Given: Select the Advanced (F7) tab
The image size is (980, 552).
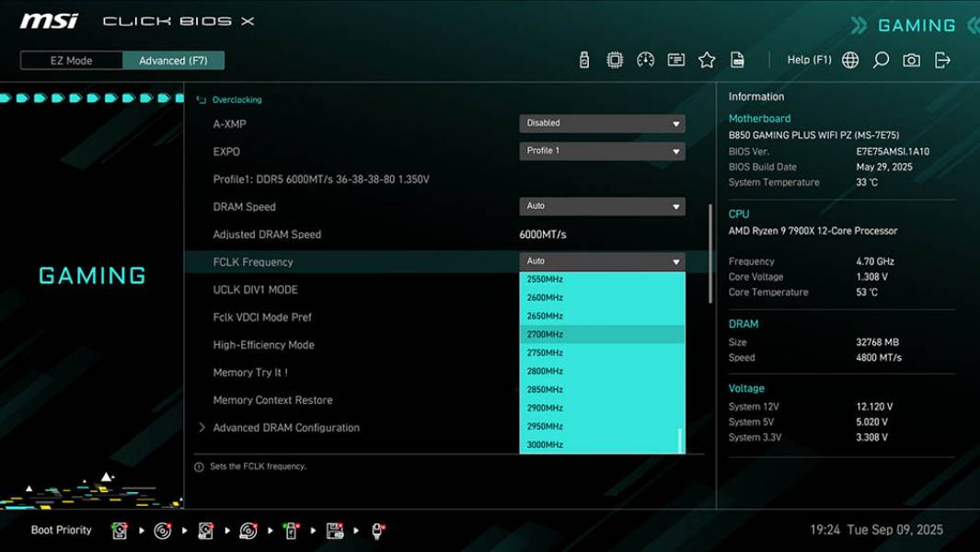Looking at the screenshot, I should click(174, 60).
